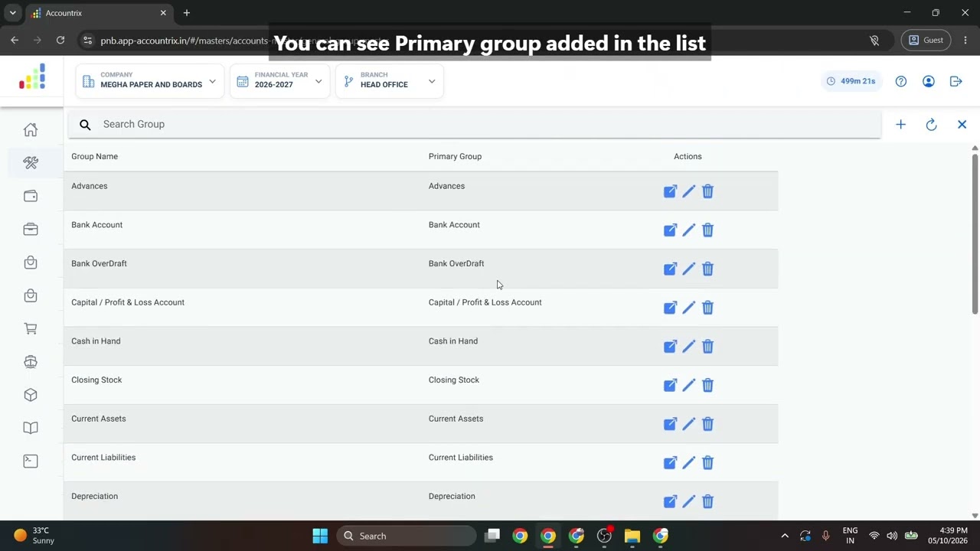Open File Explorer from the taskbar
980x551 pixels.
click(x=632, y=536)
